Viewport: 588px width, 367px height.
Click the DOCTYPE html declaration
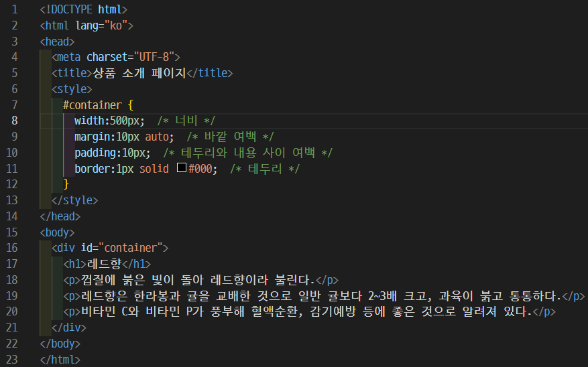(84, 9)
